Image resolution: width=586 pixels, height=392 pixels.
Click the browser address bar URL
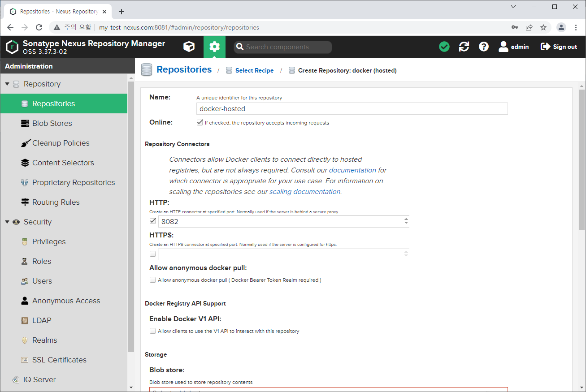point(179,27)
